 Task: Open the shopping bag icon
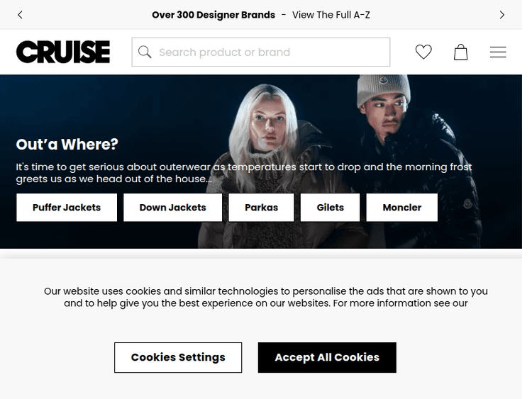pyautogui.click(x=460, y=52)
